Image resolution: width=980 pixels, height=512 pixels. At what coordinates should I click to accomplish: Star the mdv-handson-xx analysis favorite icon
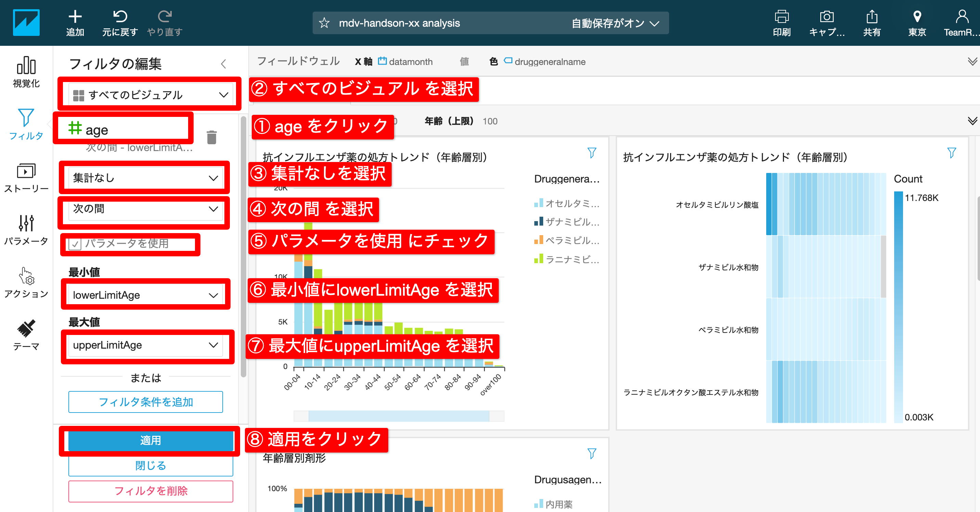(x=324, y=23)
